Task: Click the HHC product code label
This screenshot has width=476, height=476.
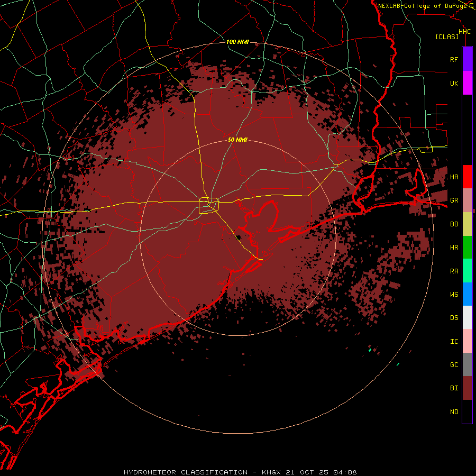Action: [464, 32]
